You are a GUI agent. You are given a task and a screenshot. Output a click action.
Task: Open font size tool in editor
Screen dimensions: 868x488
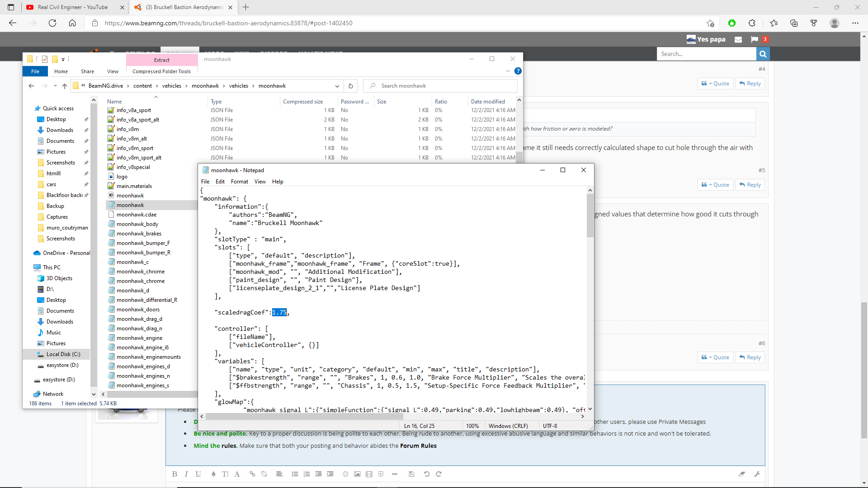coord(225,474)
